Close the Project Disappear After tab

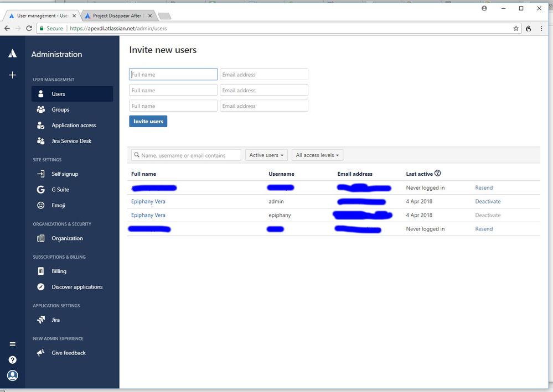tap(150, 16)
